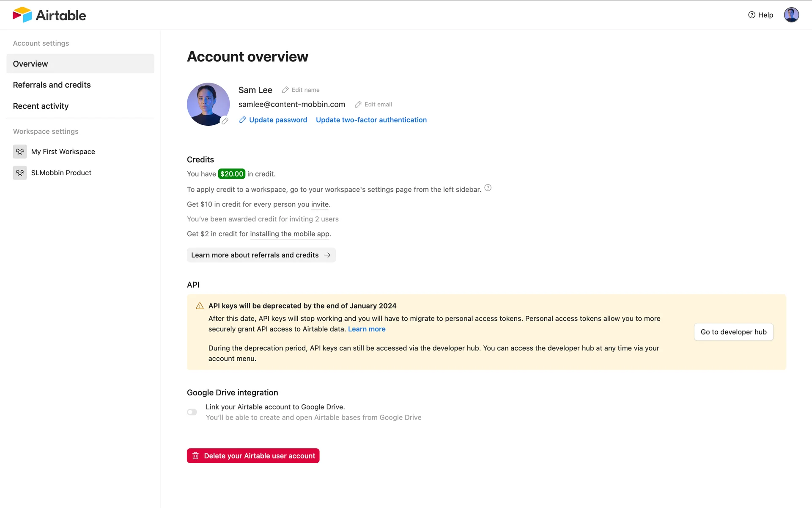
Task: Open Recent activity section
Action: (x=41, y=106)
